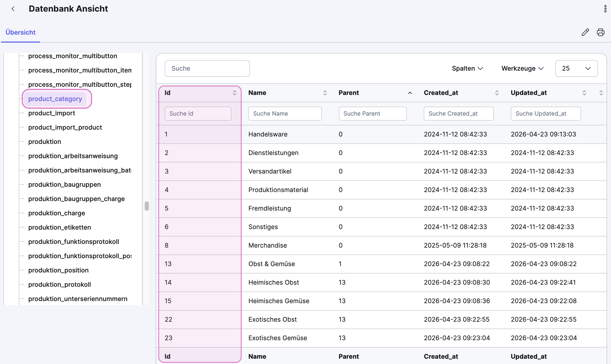This screenshot has width=611, height=364.
Task: Open the Werkzeuge dropdown
Action: pyautogui.click(x=522, y=69)
